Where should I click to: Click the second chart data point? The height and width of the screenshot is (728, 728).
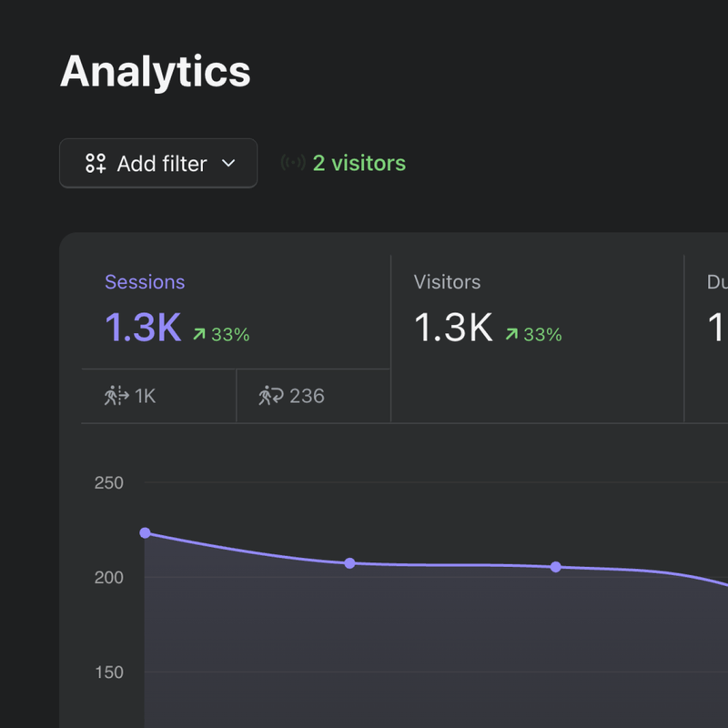349,563
